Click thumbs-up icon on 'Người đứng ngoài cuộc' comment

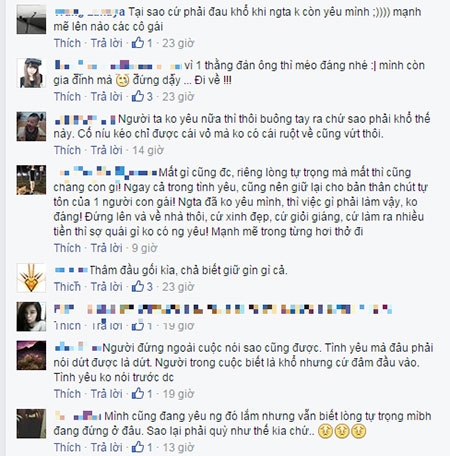(138, 394)
